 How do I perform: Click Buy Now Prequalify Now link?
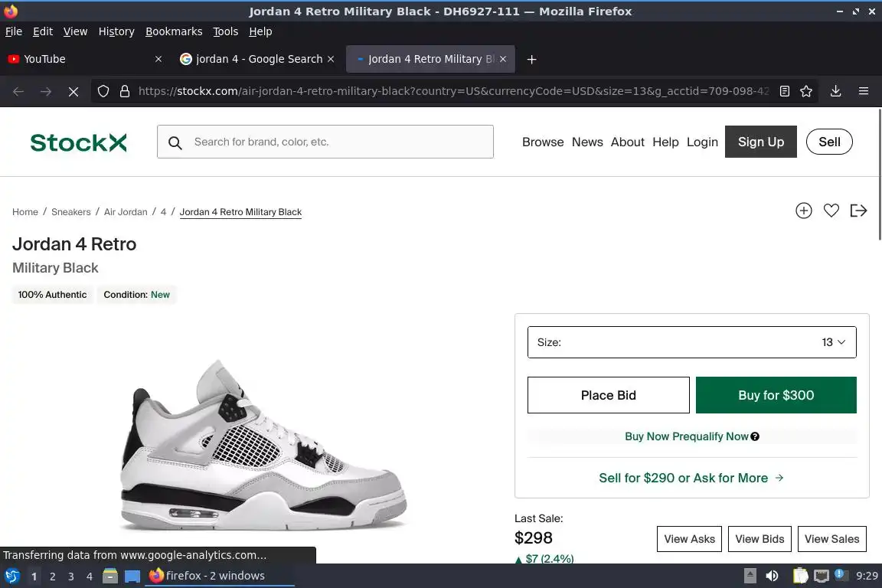686,436
